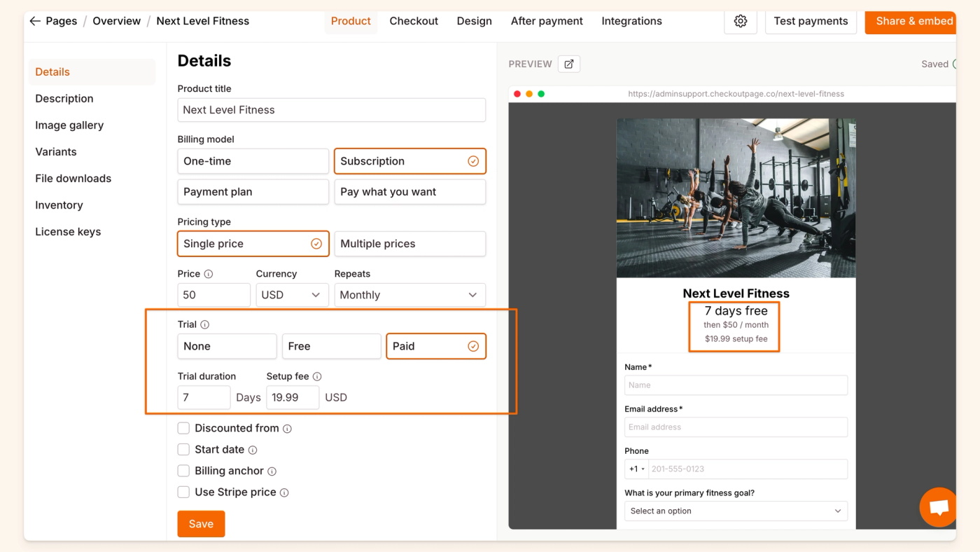This screenshot has width=980, height=552.
Task: Choose Multiple prices pricing type
Action: coord(409,244)
